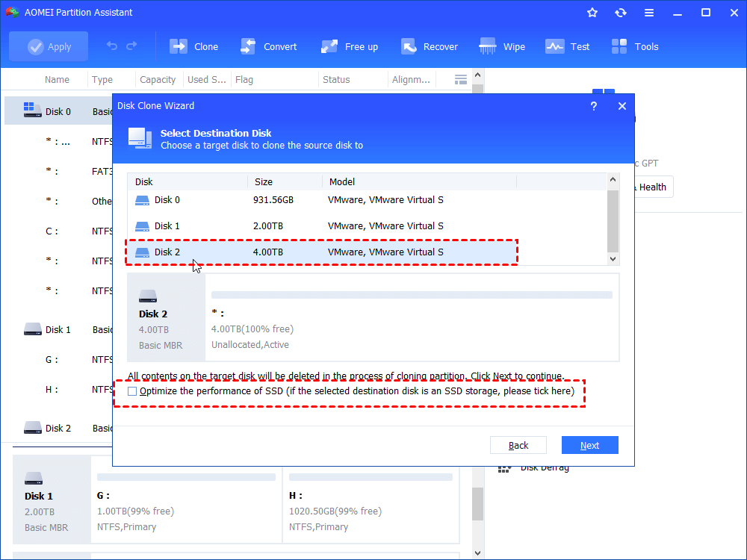Click the main list scroll down arrow
Image resolution: width=747 pixels, height=560 pixels.
(x=478, y=553)
